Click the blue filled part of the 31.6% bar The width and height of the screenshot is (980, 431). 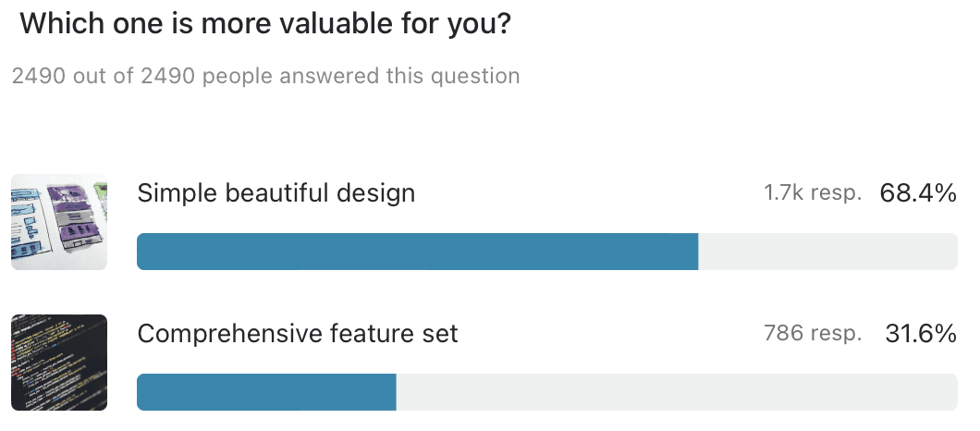[x=266, y=392]
